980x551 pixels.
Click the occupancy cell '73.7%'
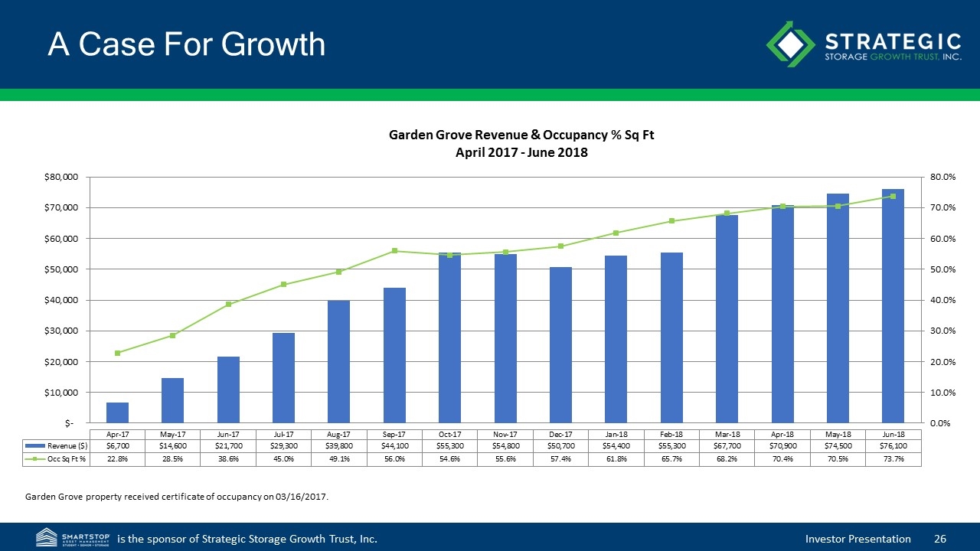click(893, 459)
